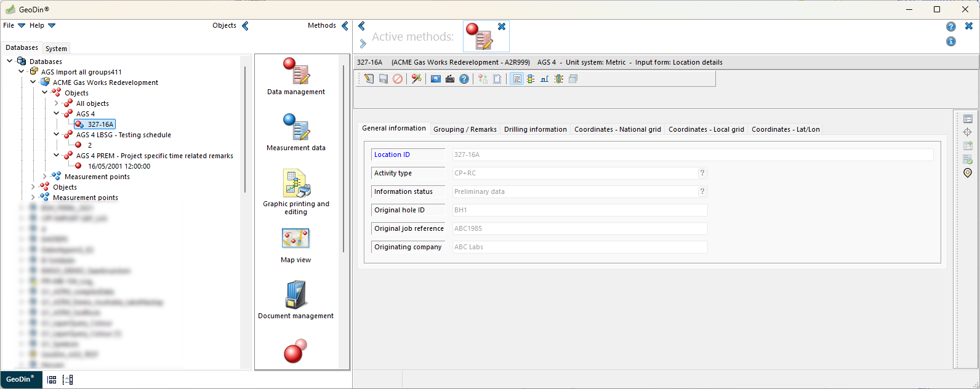The height and width of the screenshot is (389, 980).
Task: Switch to the System tab
Action: point(56,49)
